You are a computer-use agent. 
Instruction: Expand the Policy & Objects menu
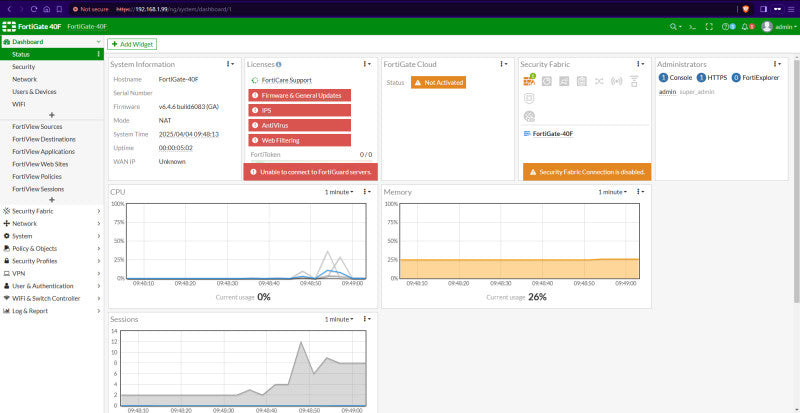coord(52,249)
